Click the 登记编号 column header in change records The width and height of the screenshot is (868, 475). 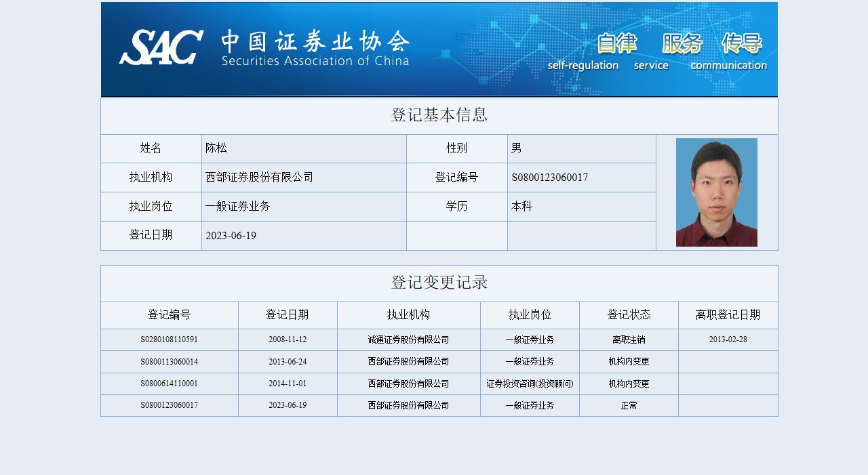(170, 315)
